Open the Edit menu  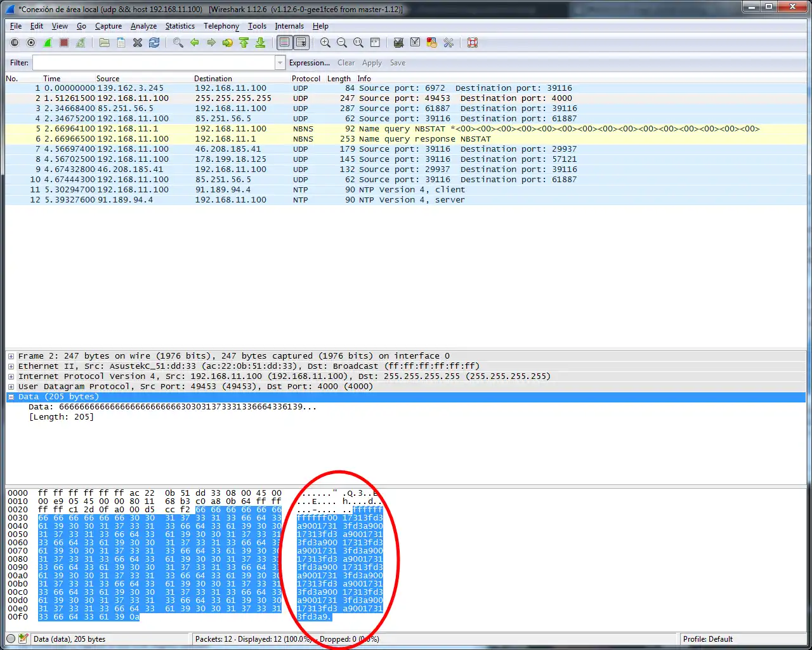point(37,26)
